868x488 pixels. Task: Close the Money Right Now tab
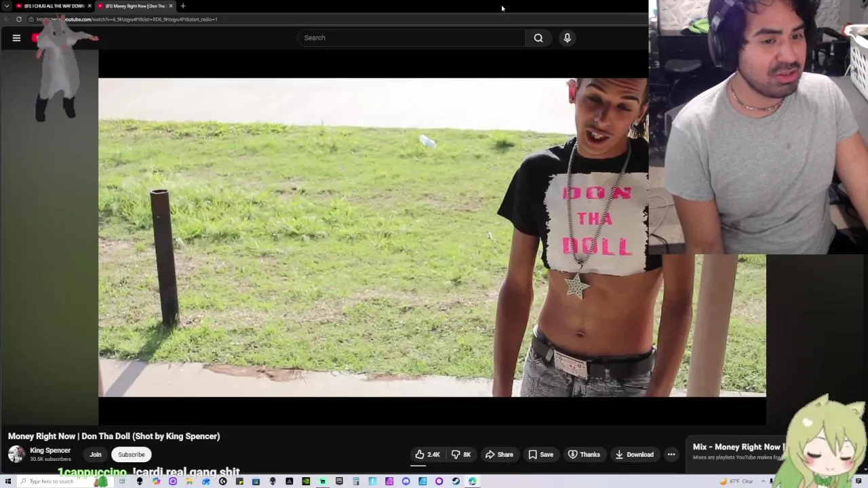(171, 6)
